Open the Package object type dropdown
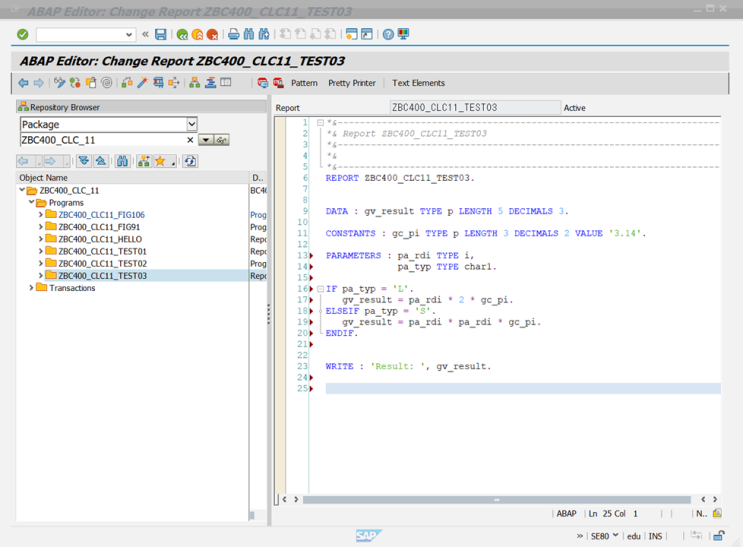 (191, 124)
